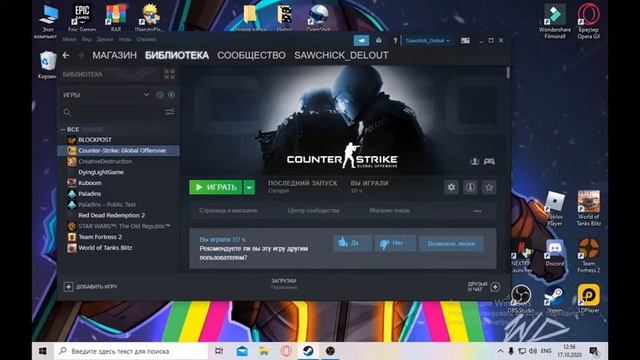Collapse the ВСЕ games list
The height and width of the screenshot is (360, 640).
tap(63, 129)
